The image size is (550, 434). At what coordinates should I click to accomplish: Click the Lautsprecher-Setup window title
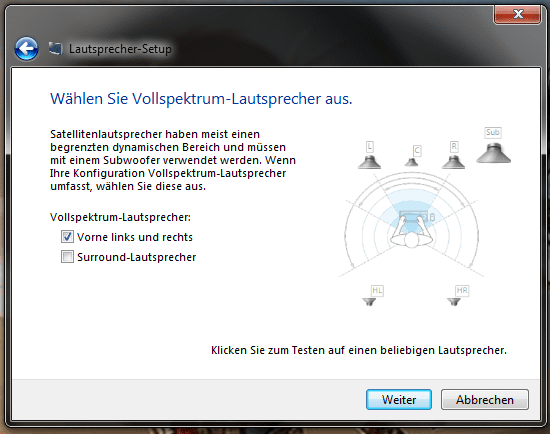tap(120, 49)
